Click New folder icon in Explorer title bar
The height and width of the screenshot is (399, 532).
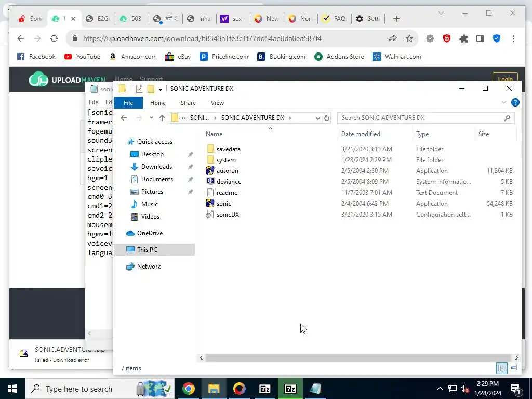pos(151,89)
